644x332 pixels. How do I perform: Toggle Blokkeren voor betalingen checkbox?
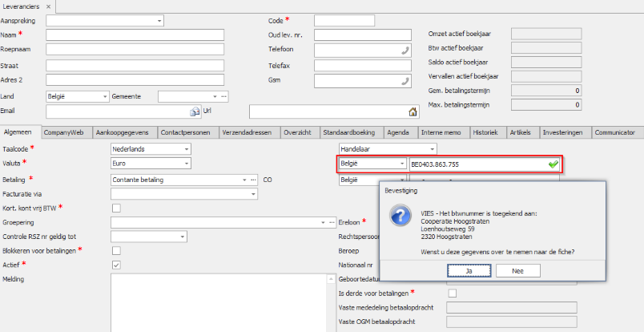(117, 250)
